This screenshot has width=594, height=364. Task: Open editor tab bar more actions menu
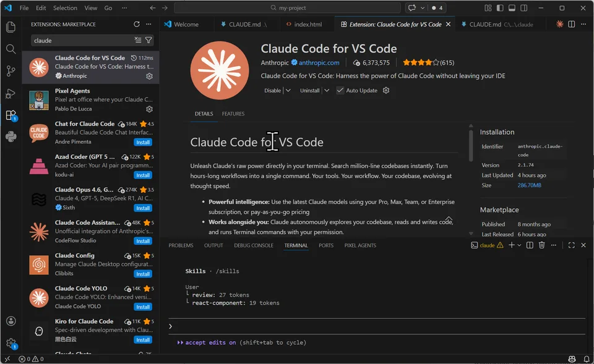click(583, 24)
